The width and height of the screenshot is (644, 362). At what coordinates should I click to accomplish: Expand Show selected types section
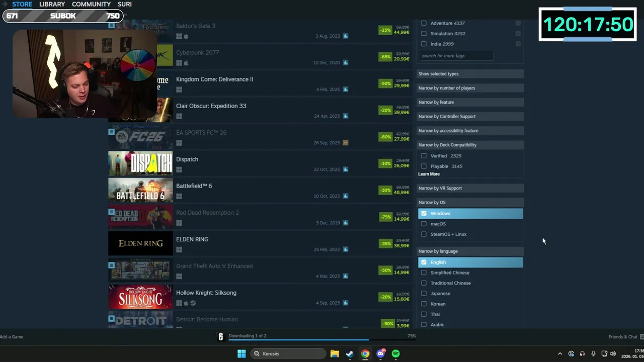[470, 74]
